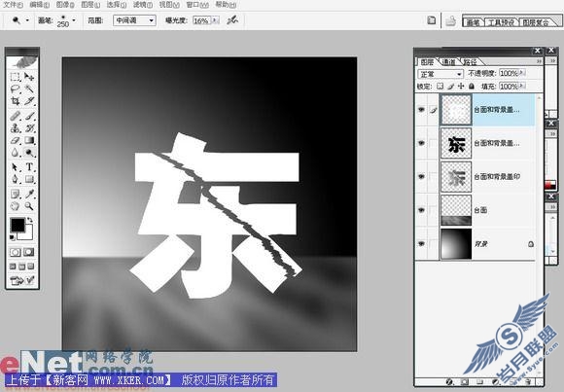Viewport: 564px width, 392px height.
Task: Toggle airbrush option in options bar
Action: click(232, 20)
